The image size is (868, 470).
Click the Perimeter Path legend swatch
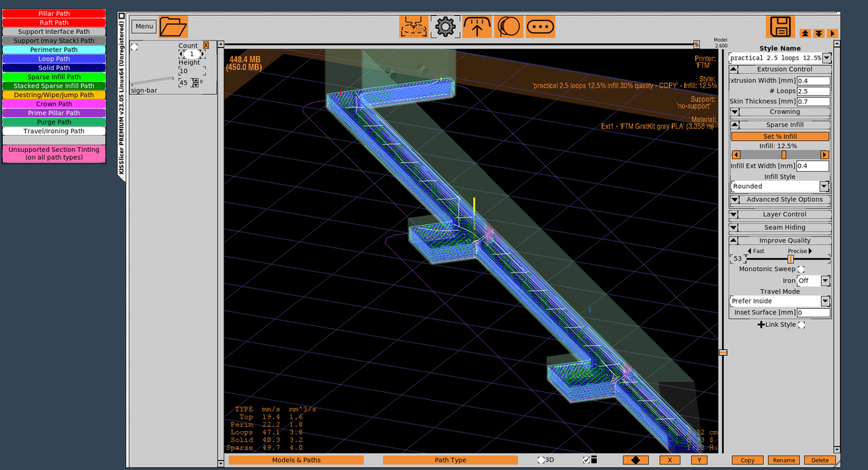point(54,50)
